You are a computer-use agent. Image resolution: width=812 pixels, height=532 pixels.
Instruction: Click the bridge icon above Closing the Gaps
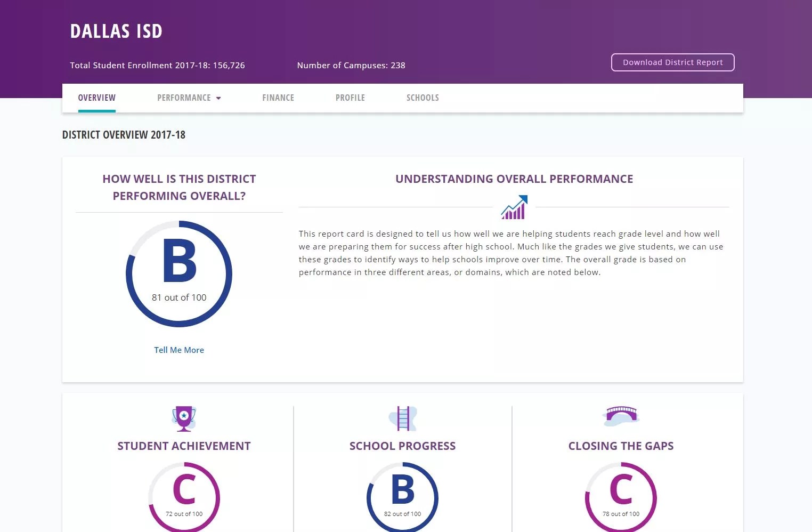(x=621, y=415)
